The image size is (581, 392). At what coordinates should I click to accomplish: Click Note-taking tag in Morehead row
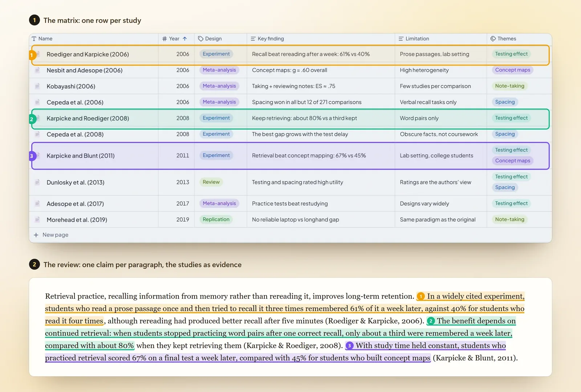coord(509,220)
